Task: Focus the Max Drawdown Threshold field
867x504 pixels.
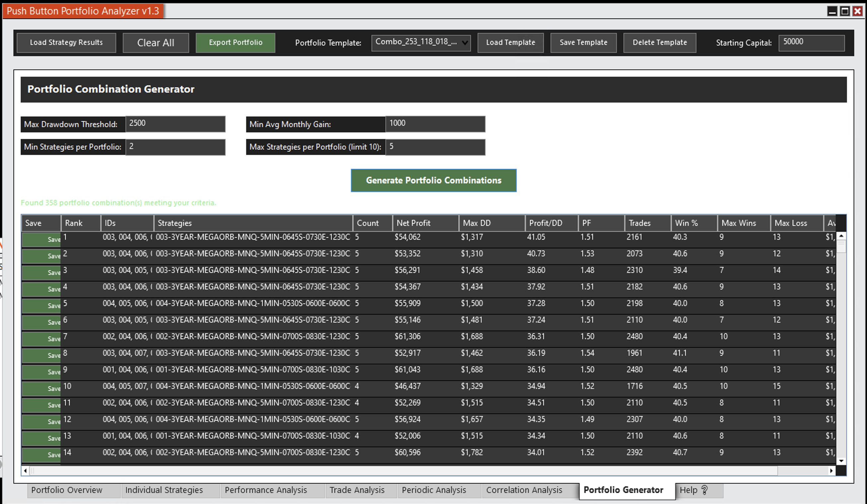Action: click(175, 124)
